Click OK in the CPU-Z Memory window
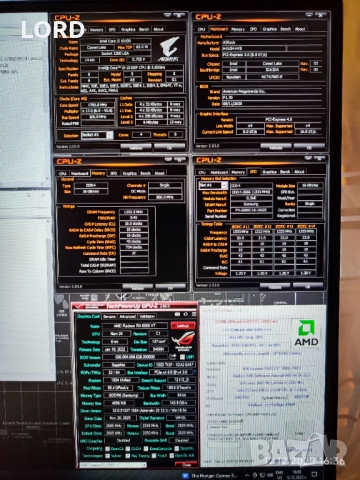The height and width of the screenshot is (480, 360). click(x=170, y=287)
